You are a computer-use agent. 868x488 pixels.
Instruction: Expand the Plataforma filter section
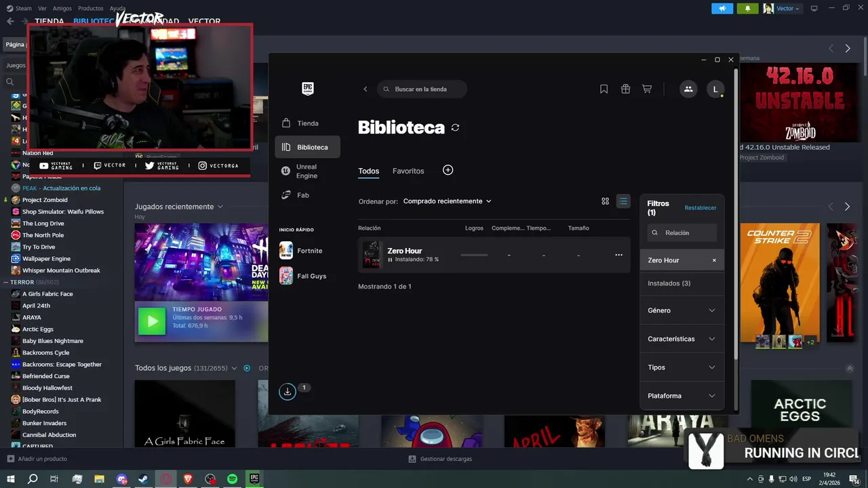click(682, 396)
